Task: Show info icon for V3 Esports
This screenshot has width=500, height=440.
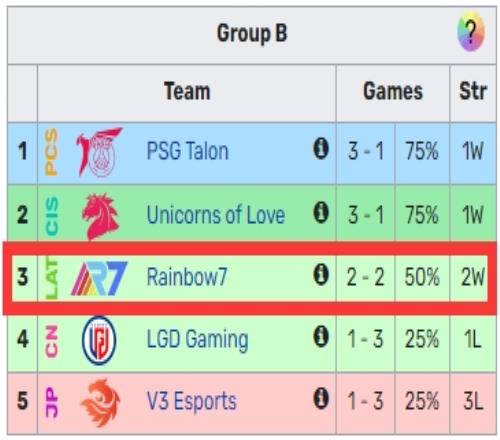Action: pos(321,399)
